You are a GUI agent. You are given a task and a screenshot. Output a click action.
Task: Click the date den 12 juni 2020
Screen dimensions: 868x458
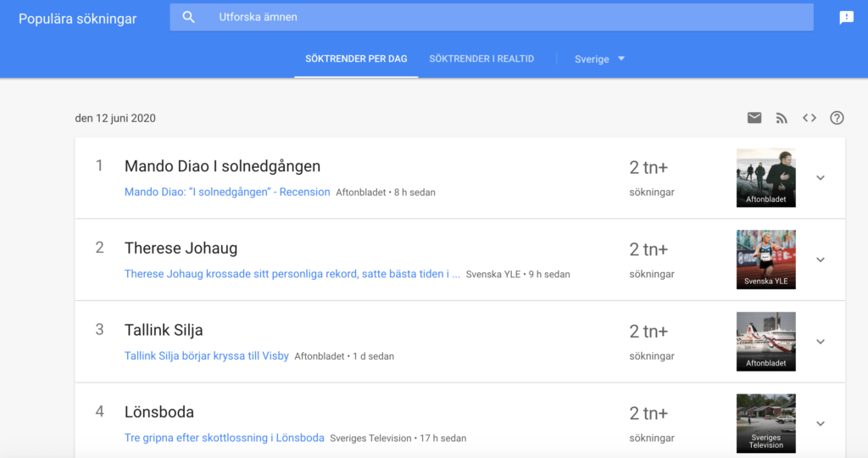115,118
